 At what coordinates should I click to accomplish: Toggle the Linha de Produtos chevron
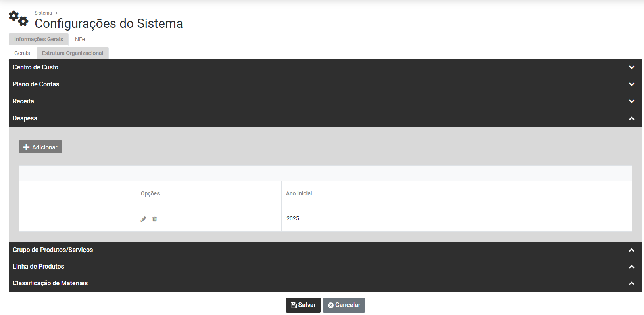coord(631,267)
